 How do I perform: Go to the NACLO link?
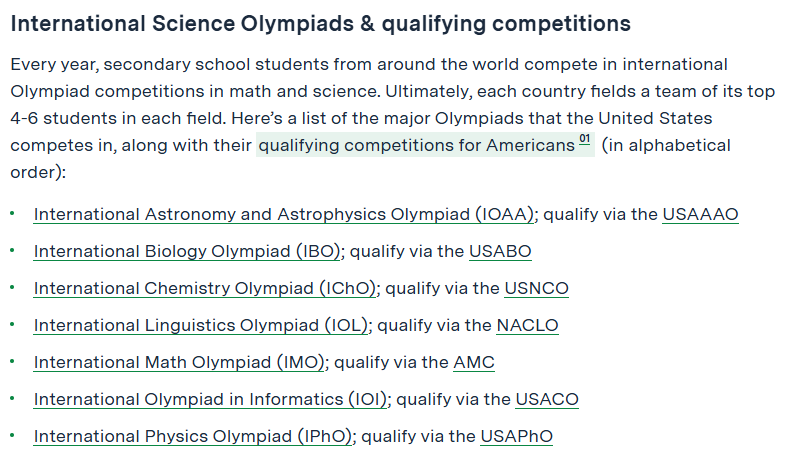528,325
